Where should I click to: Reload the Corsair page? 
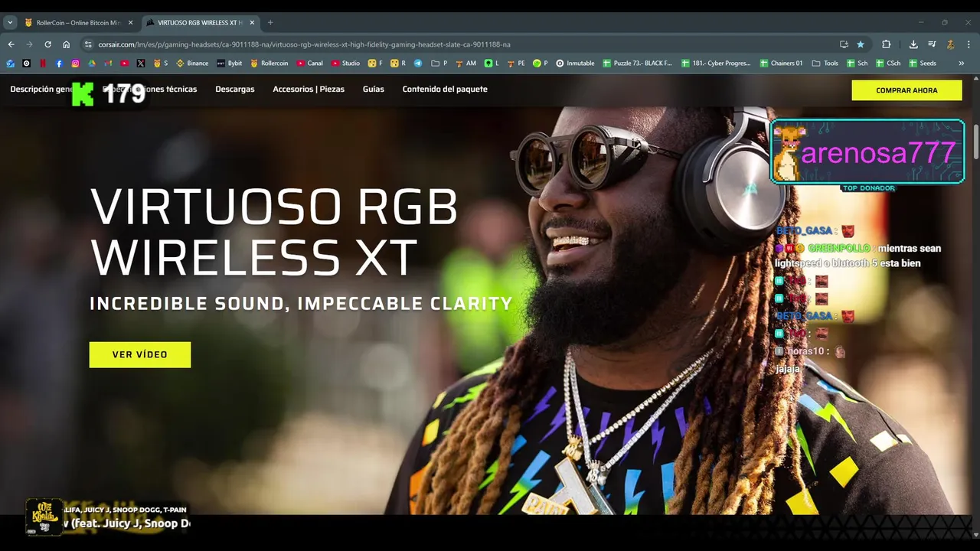47,44
